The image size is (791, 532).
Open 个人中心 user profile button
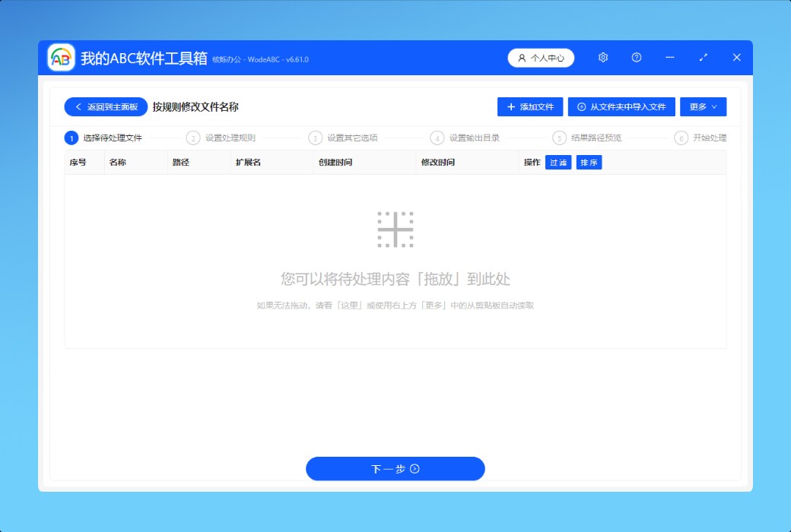pos(541,58)
